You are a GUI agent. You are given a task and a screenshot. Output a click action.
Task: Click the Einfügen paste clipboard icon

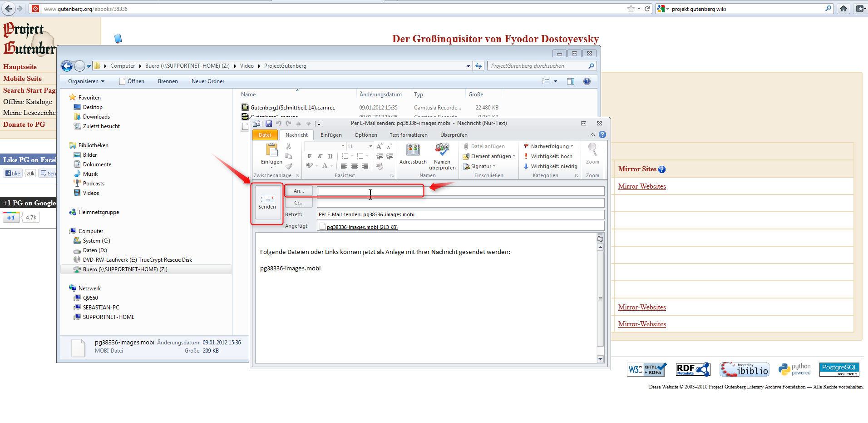[x=271, y=150]
